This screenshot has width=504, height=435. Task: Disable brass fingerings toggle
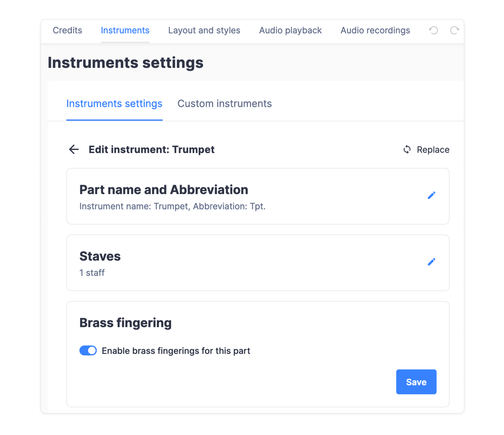point(88,351)
